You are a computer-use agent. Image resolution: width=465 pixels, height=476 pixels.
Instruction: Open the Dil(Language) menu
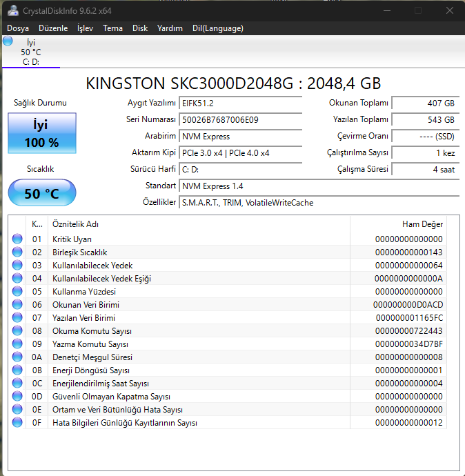click(217, 28)
